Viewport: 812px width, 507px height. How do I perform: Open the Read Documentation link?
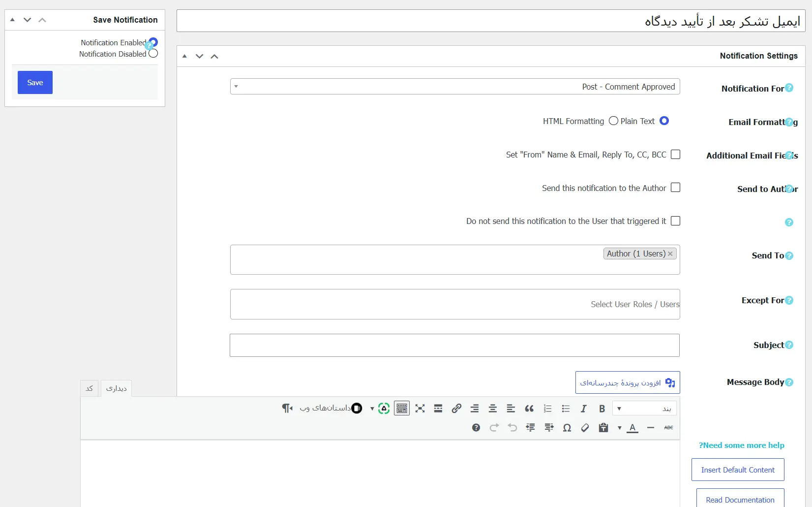[x=740, y=499]
